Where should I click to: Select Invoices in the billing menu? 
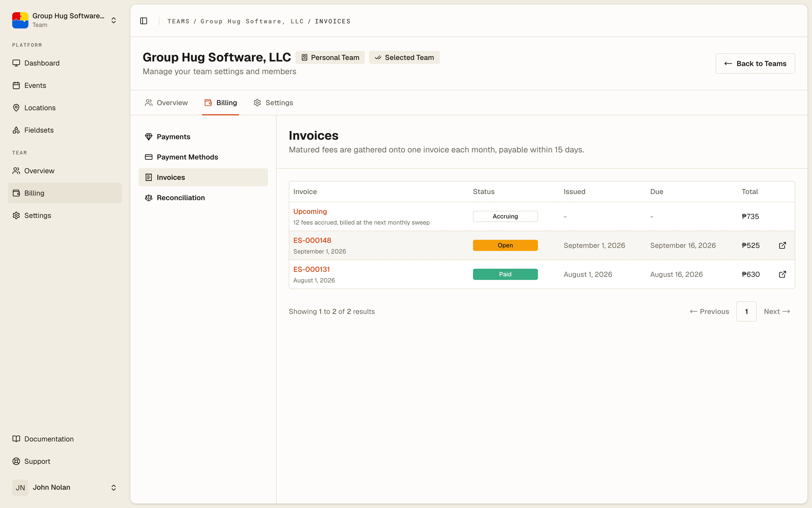pyautogui.click(x=203, y=177)
